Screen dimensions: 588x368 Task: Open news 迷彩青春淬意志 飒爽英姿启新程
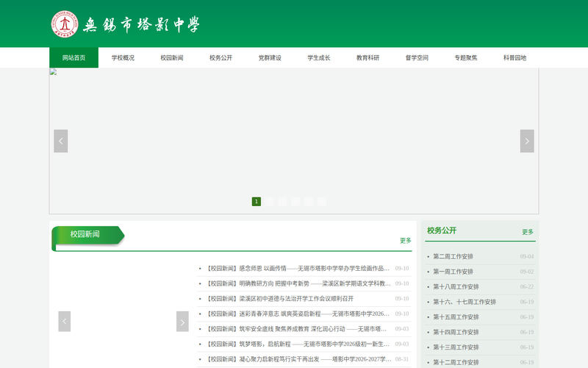pyautogui.click(x=298, y=314)
